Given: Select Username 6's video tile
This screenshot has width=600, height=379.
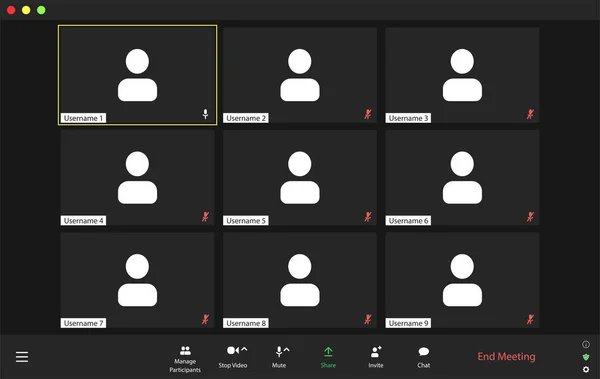Looking at the screenshot, I should pyautogui.click(x=462, y=178).
